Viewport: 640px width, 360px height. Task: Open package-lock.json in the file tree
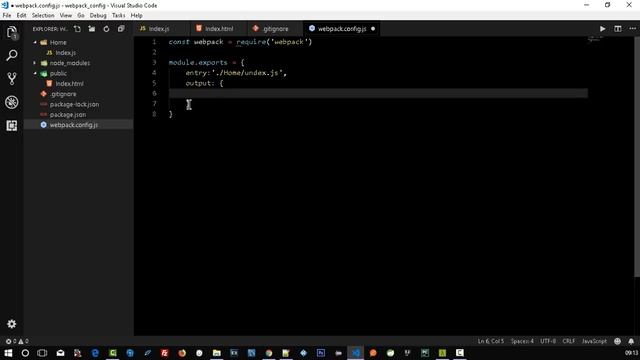[74, 104]
